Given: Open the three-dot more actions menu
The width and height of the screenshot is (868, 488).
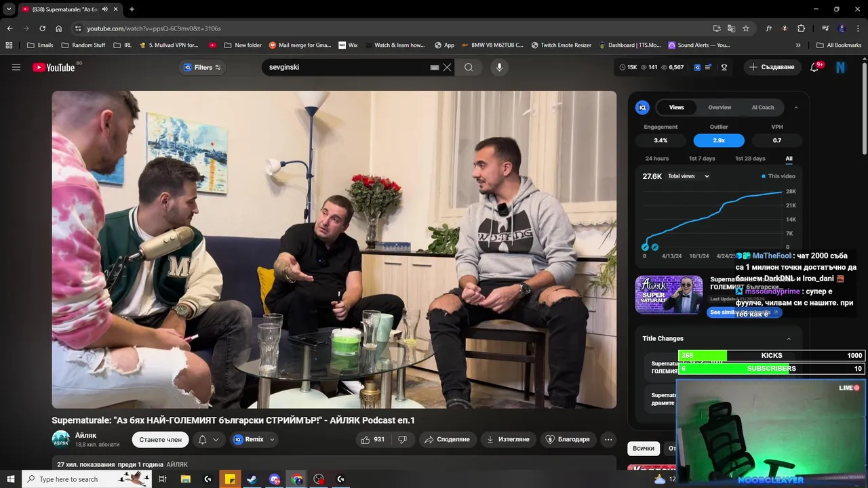Looking at the screenshot, I should tap(608, 439).
